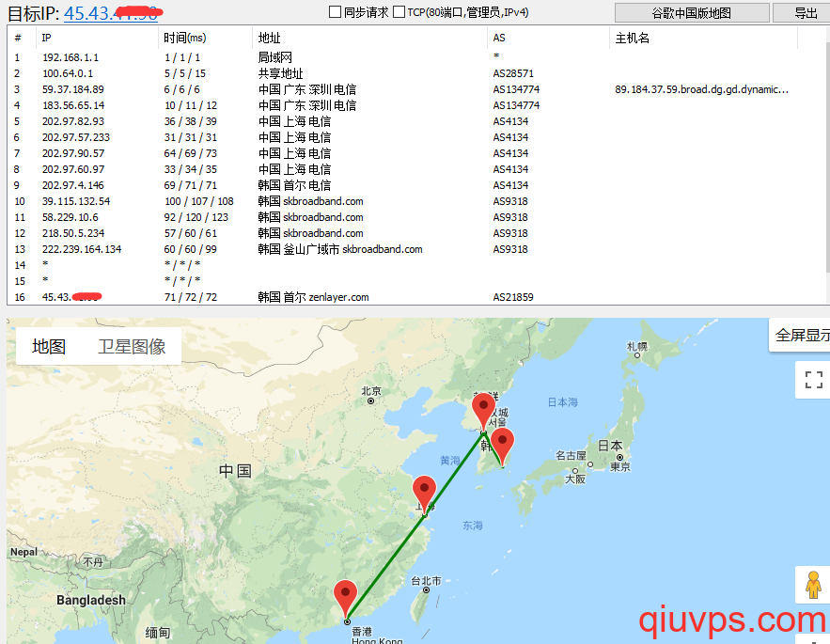Sort by the 地址 column header
Screen dimensions: 830x644
point(369,38)
